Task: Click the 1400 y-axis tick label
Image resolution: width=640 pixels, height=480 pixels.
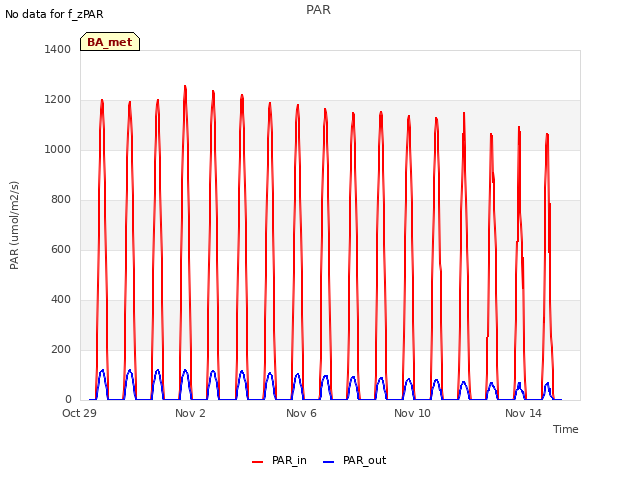Action: coord(58,49)
